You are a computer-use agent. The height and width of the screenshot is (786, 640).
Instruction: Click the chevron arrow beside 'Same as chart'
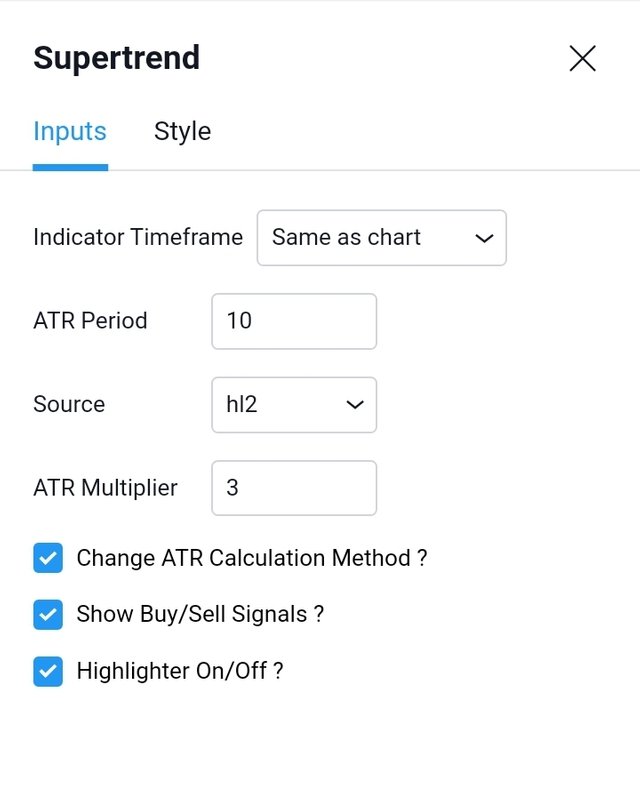click(x=484, y=238)
